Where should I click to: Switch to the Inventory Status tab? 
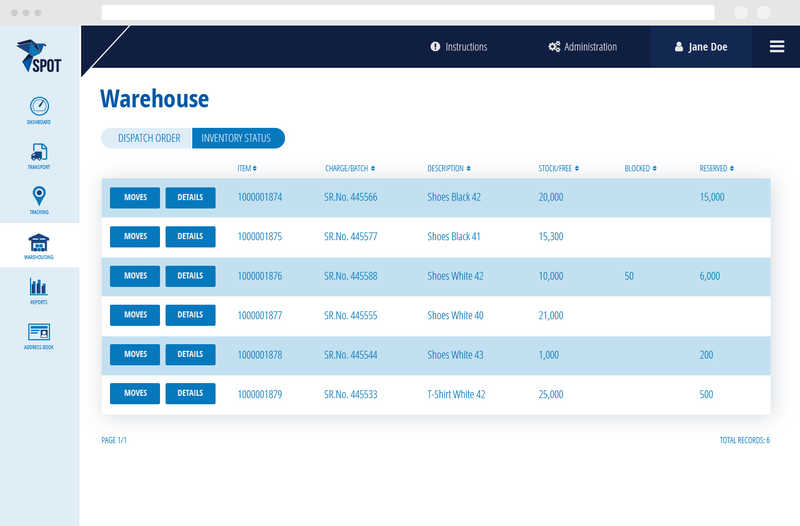click(x=238, y=138)
